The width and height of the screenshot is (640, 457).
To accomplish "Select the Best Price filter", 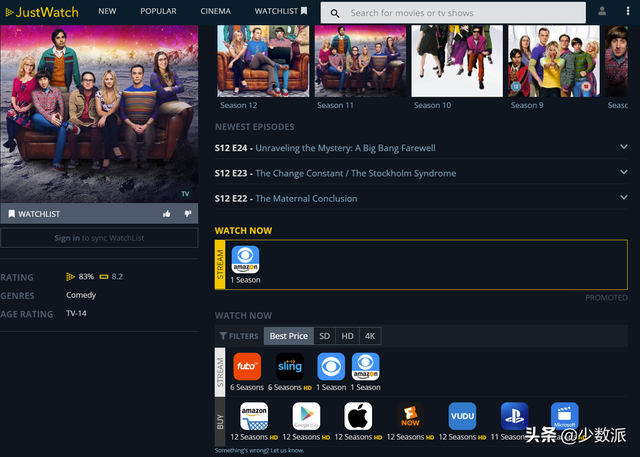I will (289, 336).
